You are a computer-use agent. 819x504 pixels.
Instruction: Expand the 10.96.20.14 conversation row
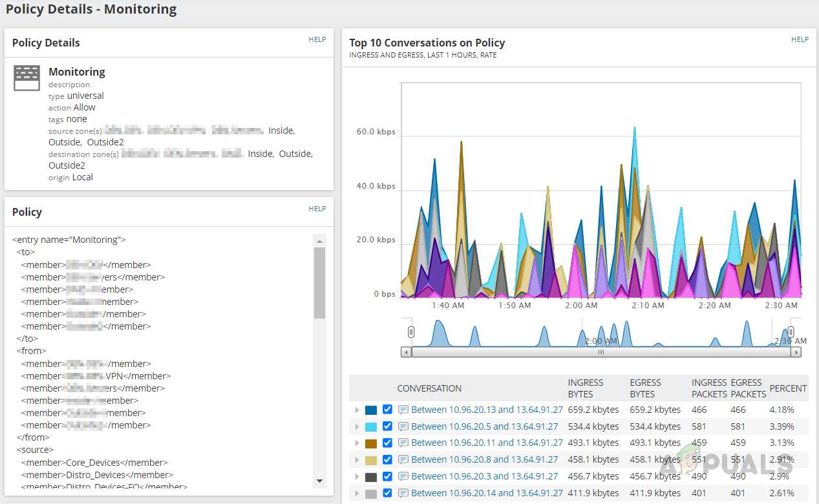click(x=356, y=493)
